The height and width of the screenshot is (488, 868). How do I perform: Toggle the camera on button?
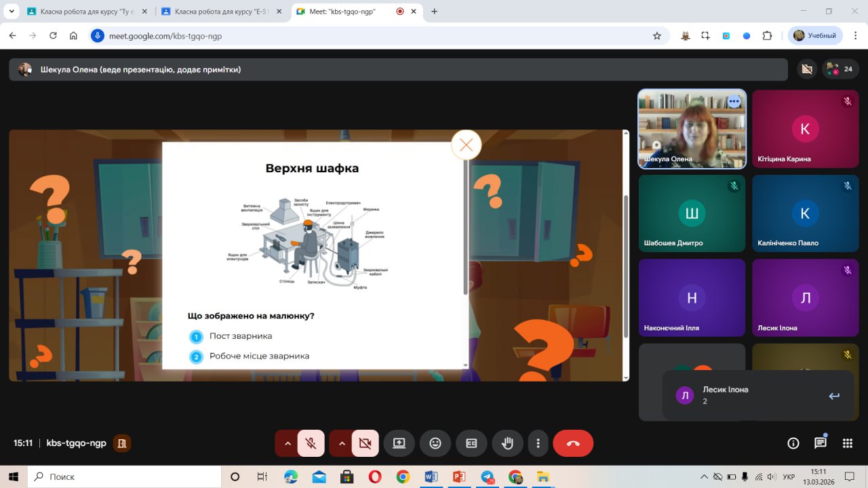(x=365, y=443)
